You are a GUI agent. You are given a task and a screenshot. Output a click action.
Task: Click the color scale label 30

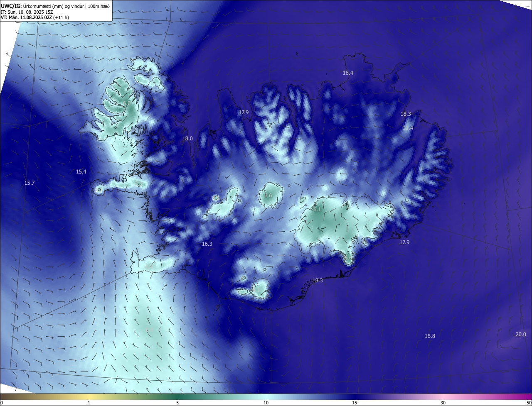[x=443, y=403]
